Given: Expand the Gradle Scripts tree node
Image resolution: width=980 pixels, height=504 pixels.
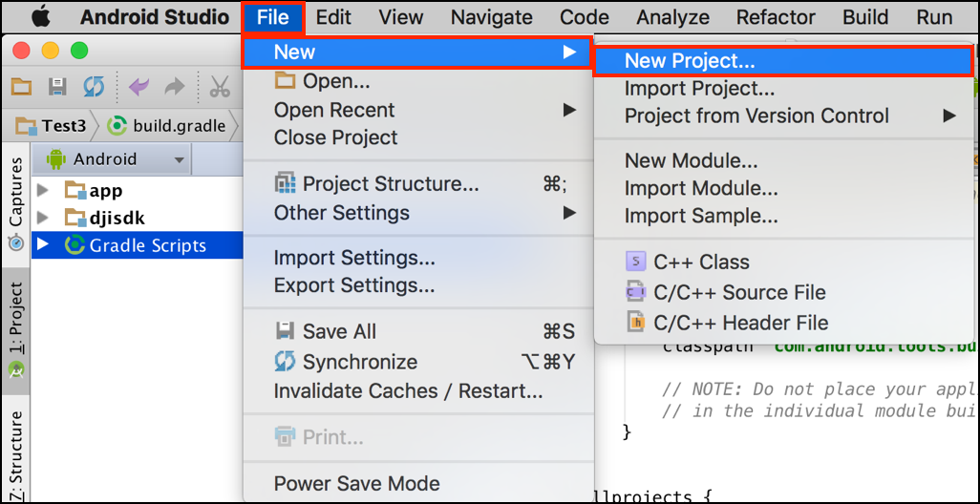Looking at the screenshot, I should pyautogui.click(x=42, y=245).
